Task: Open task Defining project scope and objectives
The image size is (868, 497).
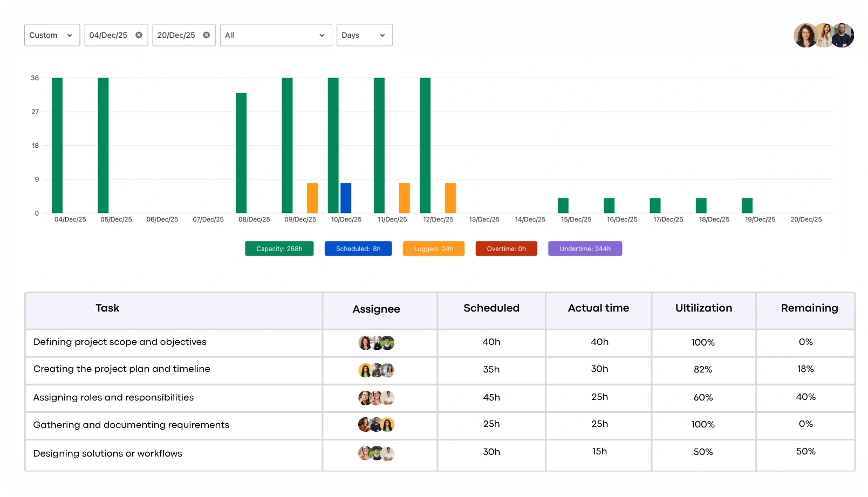Action: (120, 342)
